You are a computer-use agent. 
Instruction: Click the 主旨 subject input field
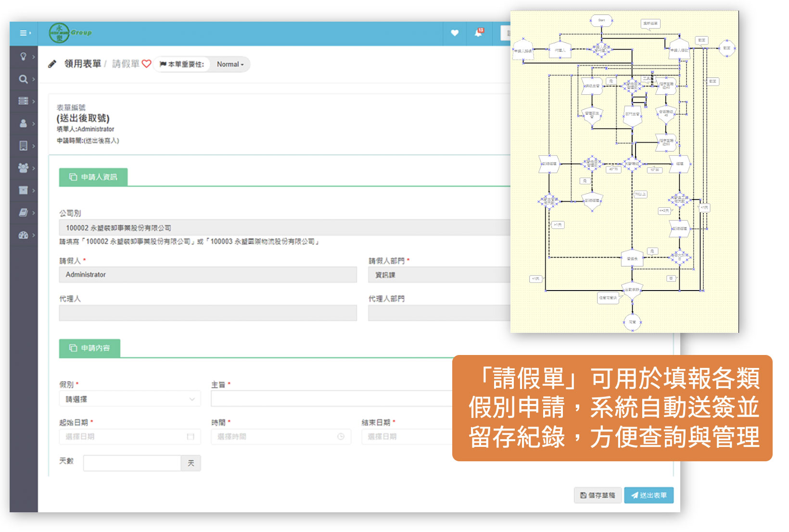click(332, 399)
